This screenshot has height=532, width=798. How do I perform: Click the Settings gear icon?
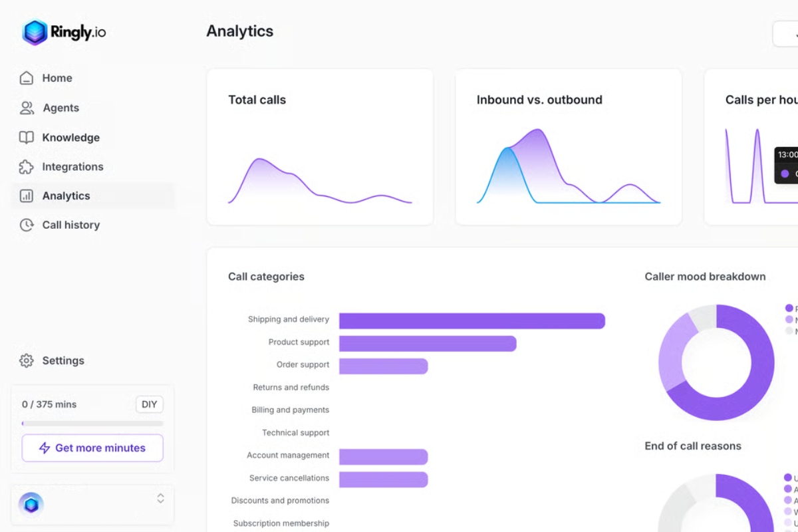(x=27, y=360)
